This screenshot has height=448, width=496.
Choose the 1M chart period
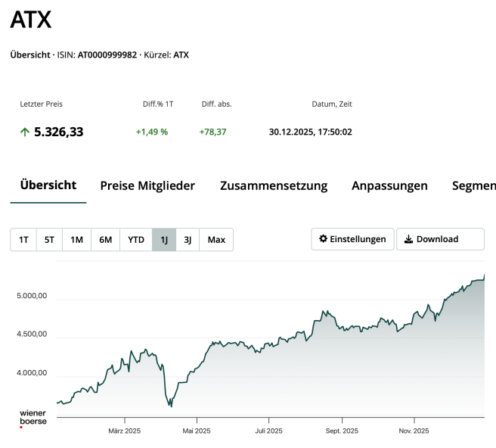point(76,240)
